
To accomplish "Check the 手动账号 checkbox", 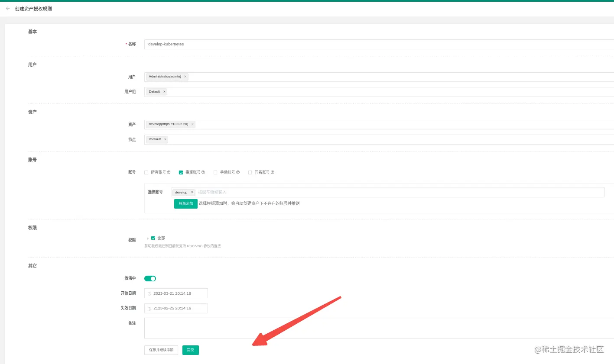I will pyautogui.click(x=215, y=172).
